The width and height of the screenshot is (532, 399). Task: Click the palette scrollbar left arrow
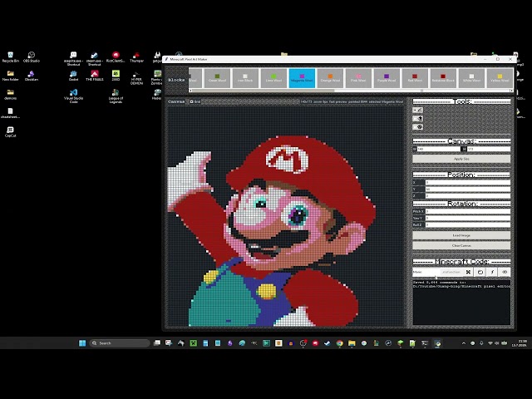click(x=190, y=91)
